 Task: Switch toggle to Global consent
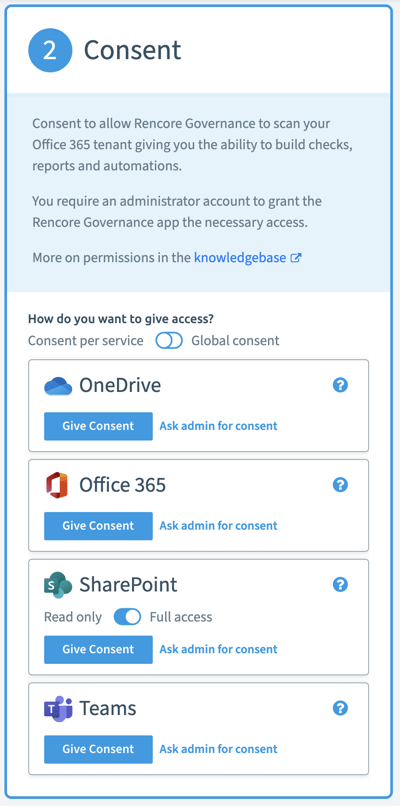pos(169,341)
